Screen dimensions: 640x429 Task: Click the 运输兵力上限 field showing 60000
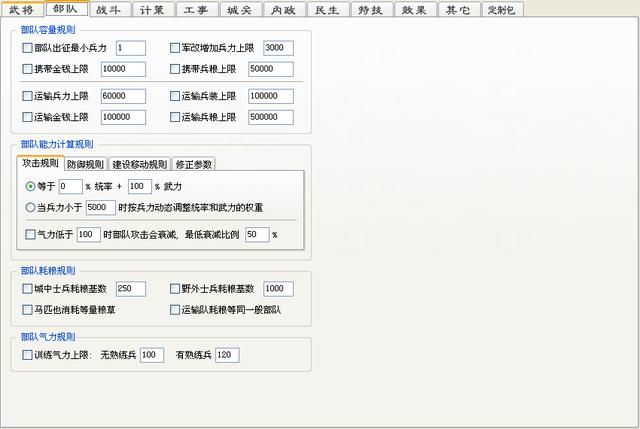click(123, 96)
